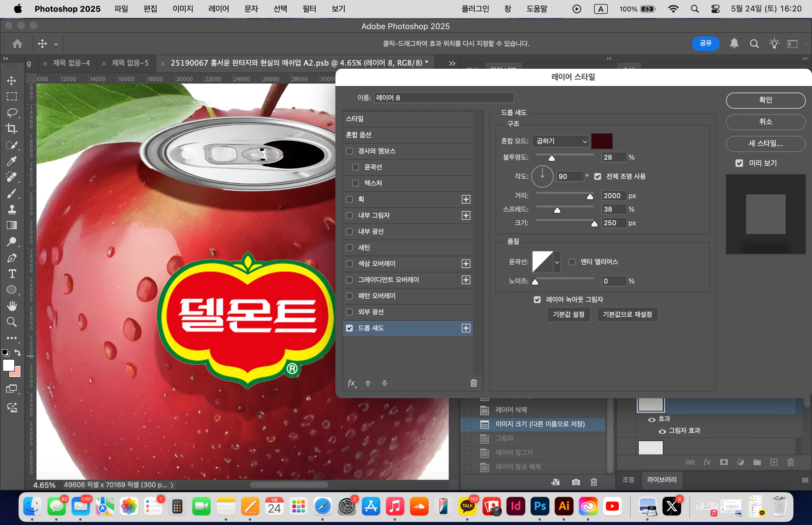The image size is (812, 525).
Task: Switch to the 제목 없음-5 document tab
Action: [x=130, y=63]
